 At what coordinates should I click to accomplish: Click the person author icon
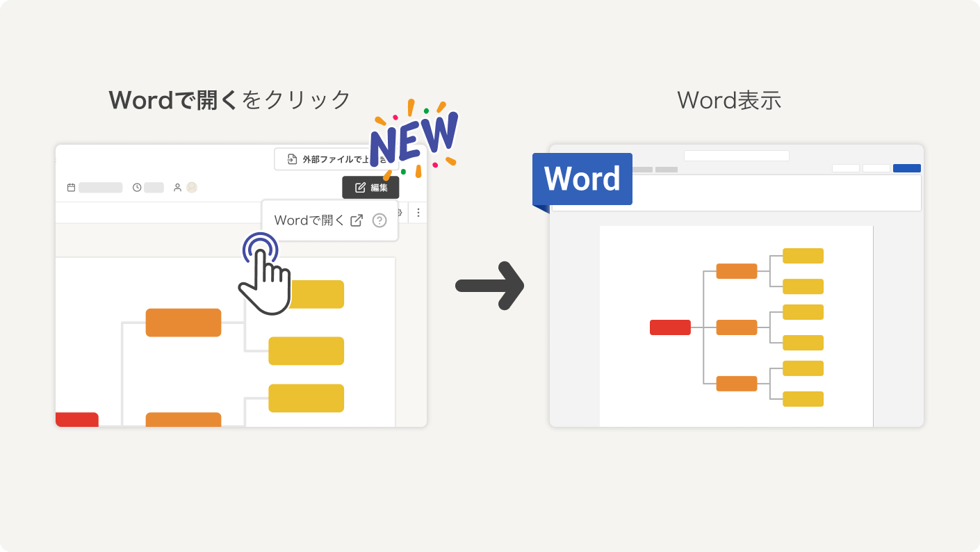(177, 188)
